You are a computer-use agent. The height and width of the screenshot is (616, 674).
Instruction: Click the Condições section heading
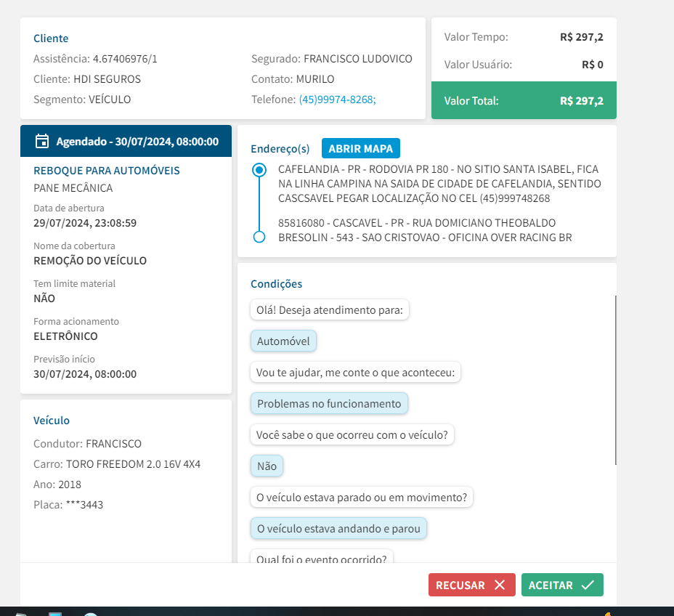pos(277,284)
